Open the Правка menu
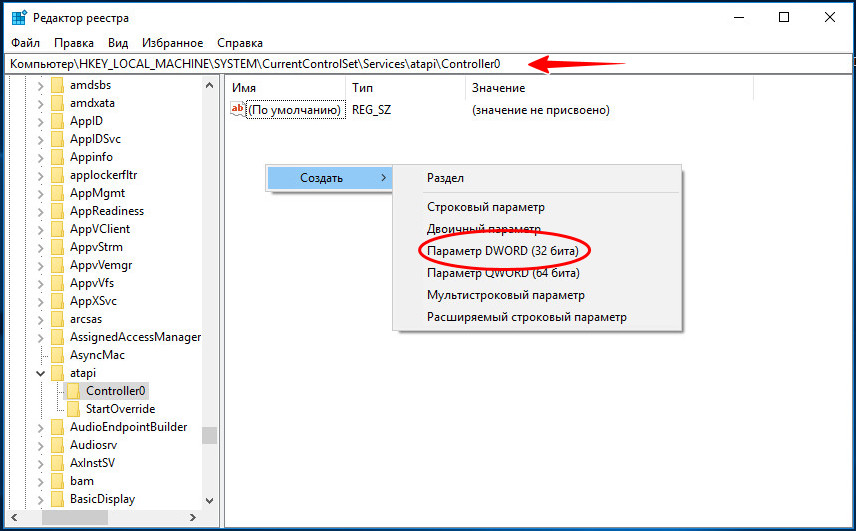The width and height of the screenshot is (856, 531). pyautogui.click(x=74, y=43)
